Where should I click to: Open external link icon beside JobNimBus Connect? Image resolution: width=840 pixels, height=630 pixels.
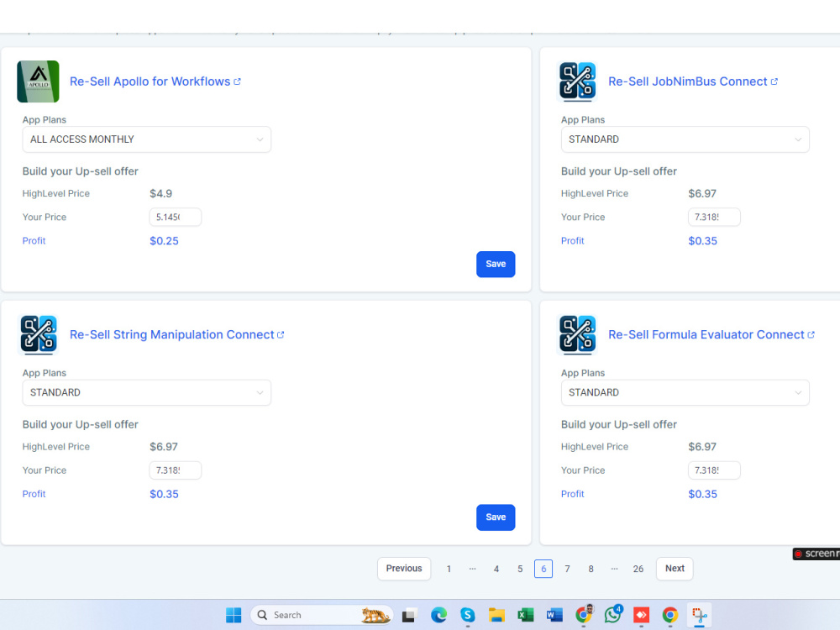tap(774, 81)
